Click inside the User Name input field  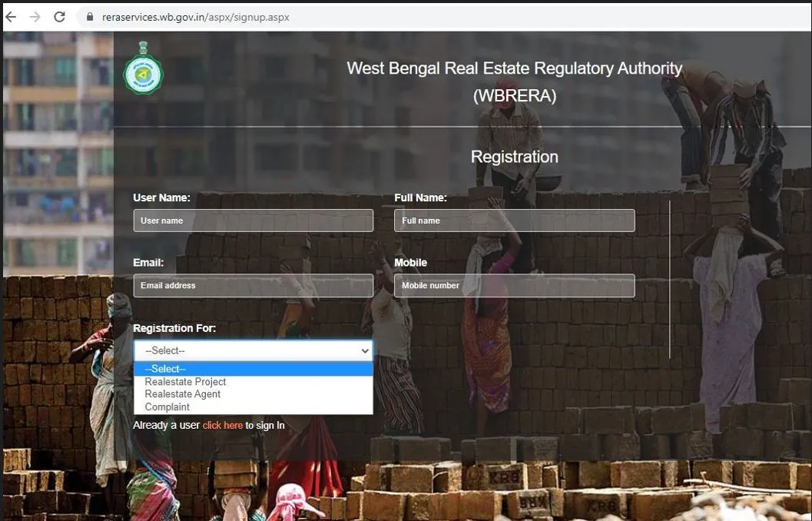pyautogui.click(x=254, y=221)
